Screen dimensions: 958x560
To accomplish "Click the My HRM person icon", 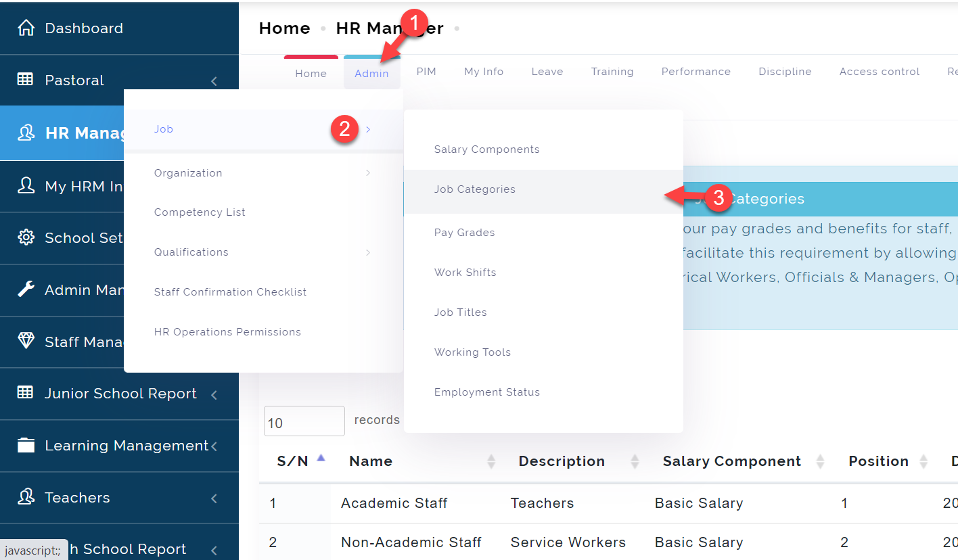I will (x=26, y=185).
